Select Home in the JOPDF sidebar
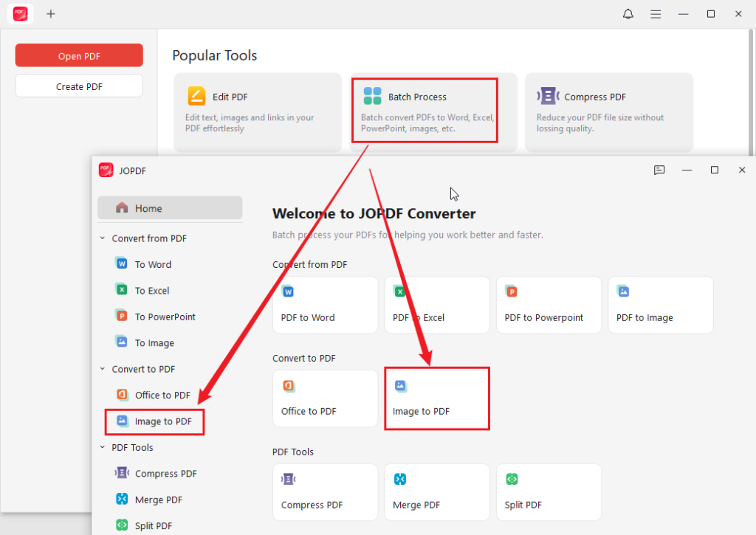Viewport: 756px width, 535px height. (170, 208)
